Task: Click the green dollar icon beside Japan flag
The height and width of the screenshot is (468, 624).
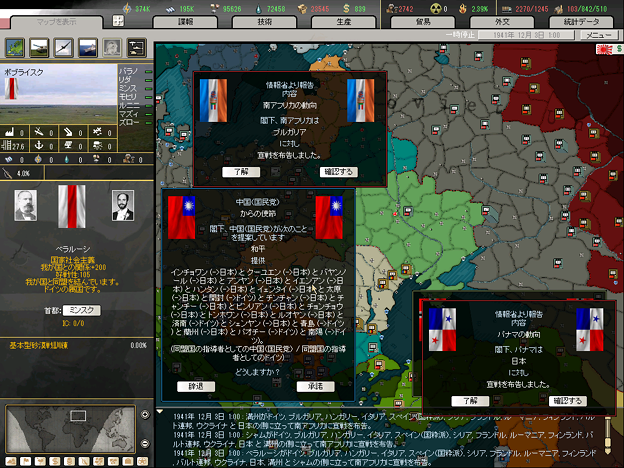Action: [619, 49]
